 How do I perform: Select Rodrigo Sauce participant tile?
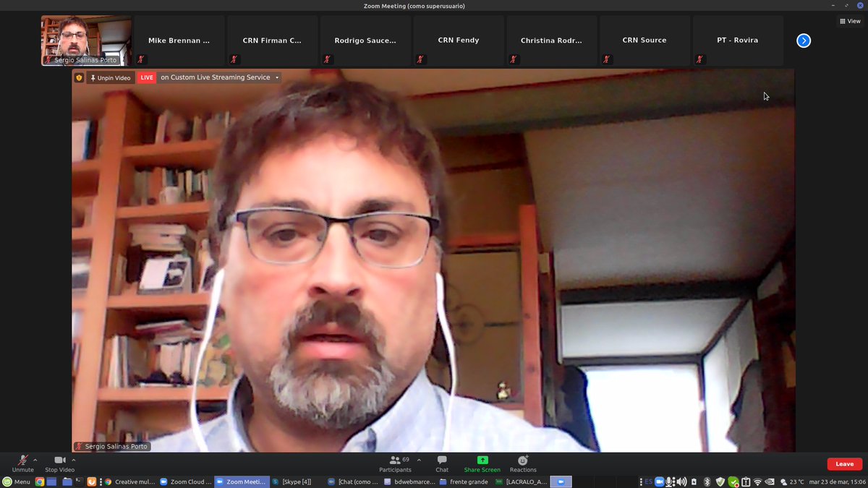click(x=365, y=40)
